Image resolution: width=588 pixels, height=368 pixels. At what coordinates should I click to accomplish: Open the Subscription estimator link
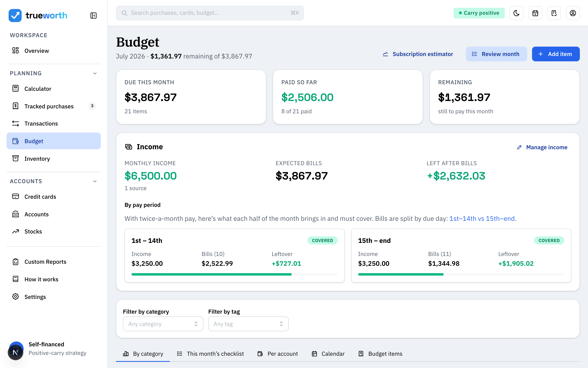418,54
